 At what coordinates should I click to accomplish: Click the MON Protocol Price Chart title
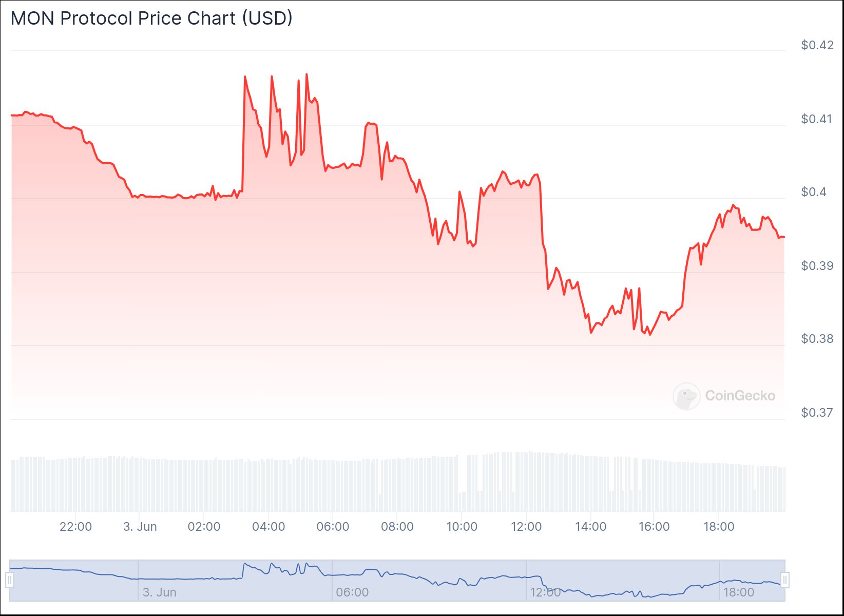pos(151,18)
